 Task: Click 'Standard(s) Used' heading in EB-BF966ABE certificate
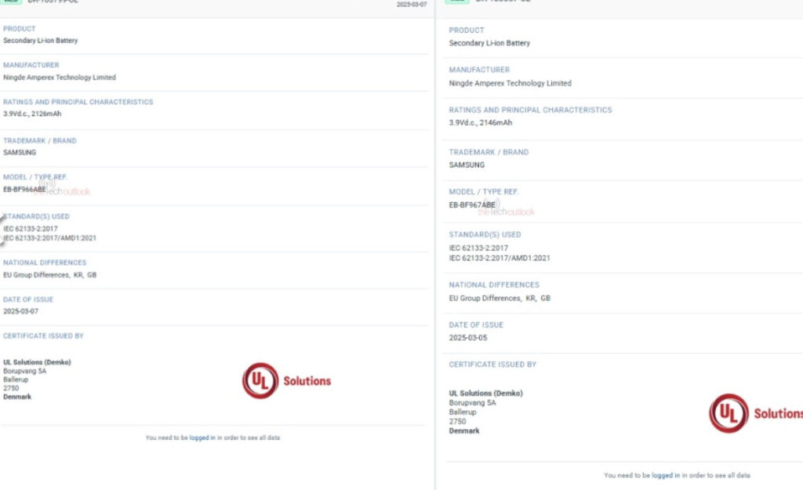tap(36, 217)
